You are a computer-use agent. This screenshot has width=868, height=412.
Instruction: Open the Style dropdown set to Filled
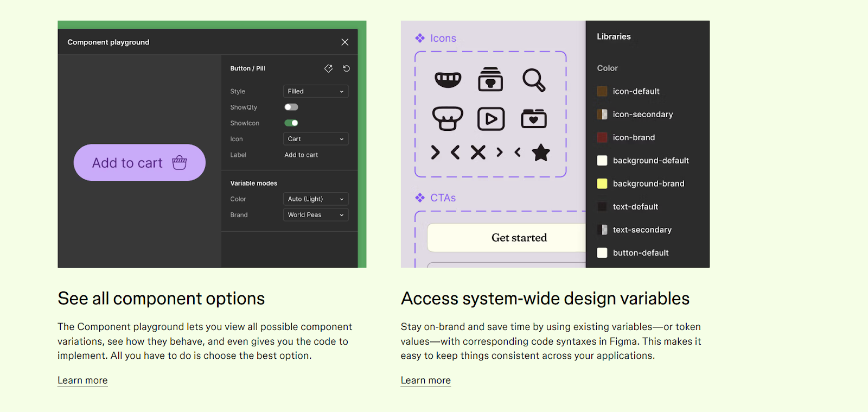pyautogui.click(x=316, y=91)
